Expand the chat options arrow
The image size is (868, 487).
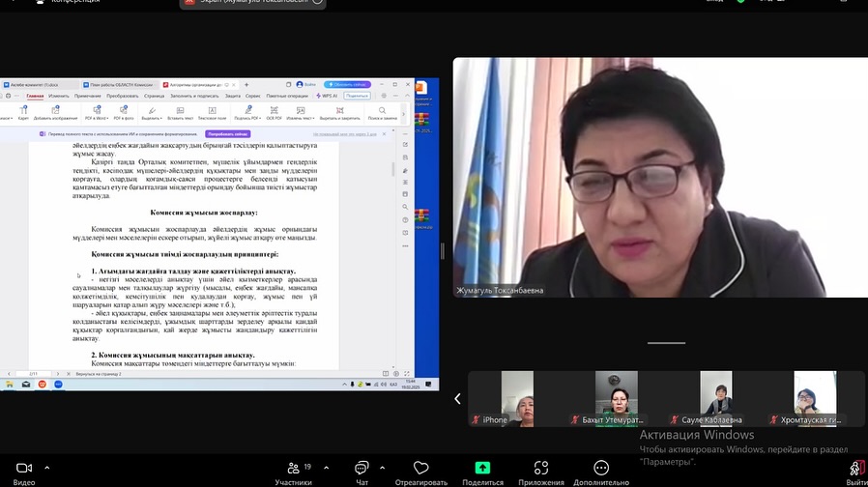pyautogui.click(x=382, y=469)
